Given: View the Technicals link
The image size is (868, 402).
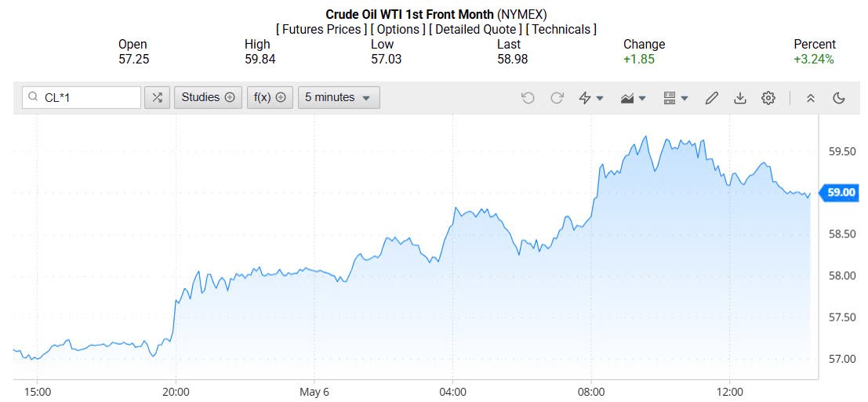Looking at the screenshot, I should pyautogui.click(x=561, y=29).
